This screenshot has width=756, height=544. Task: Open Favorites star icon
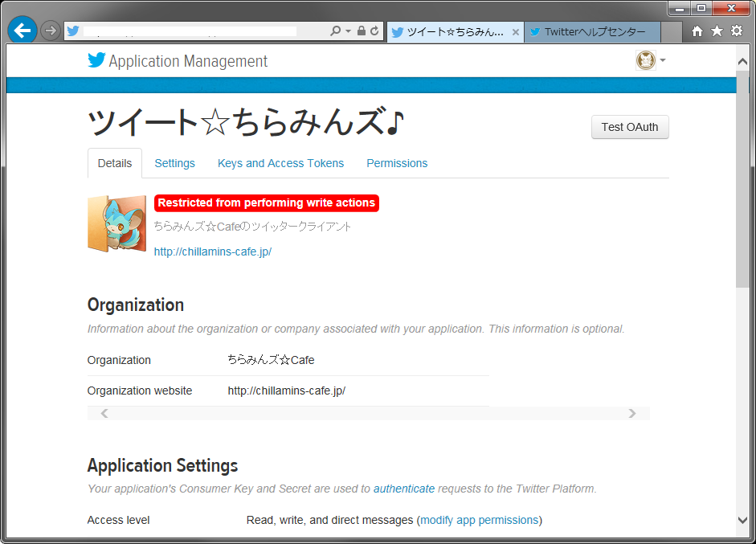pos(717,31)
